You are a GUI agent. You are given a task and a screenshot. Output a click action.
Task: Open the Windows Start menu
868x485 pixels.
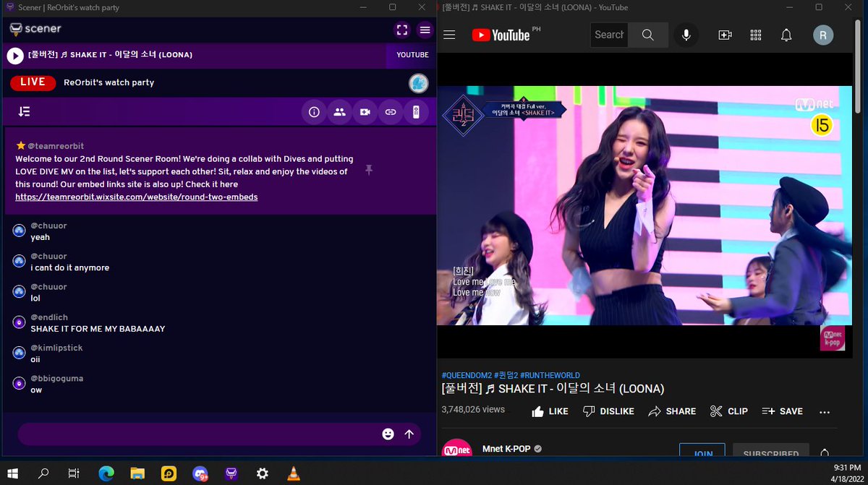pyautogui.click(x=13, y=473)
